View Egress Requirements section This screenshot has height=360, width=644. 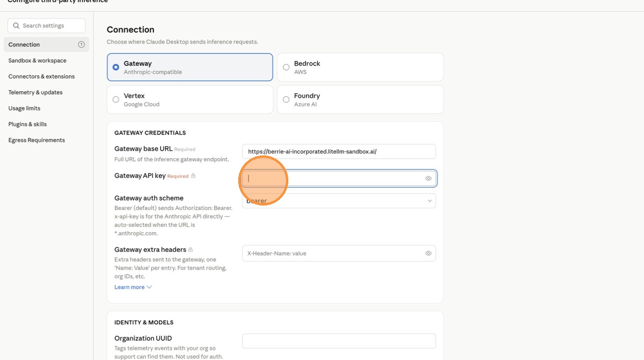pos(37,140)
